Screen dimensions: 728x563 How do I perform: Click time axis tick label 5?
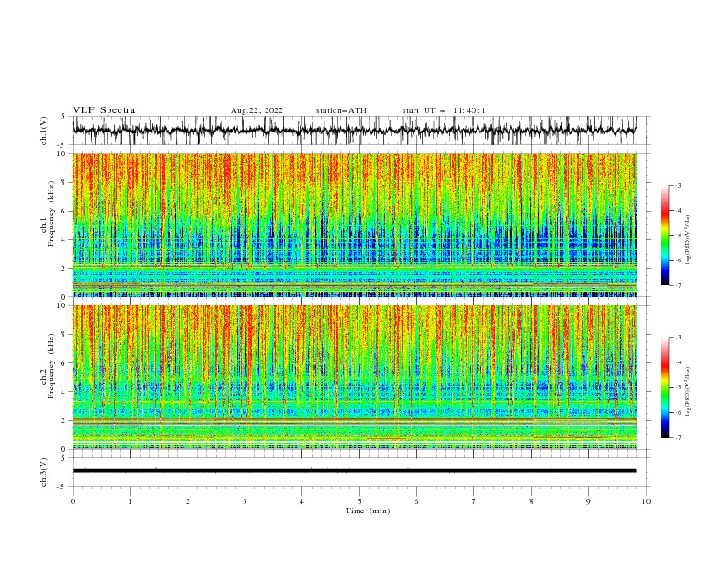(359, 501)
